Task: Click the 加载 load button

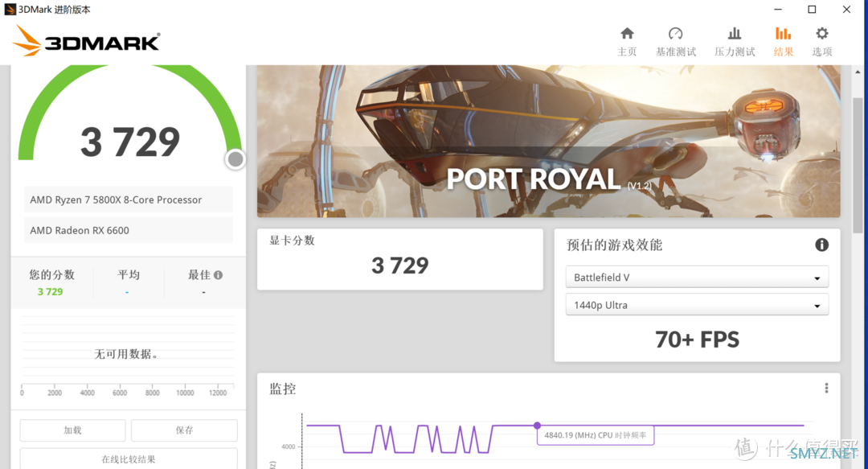Action: point(72,430)
